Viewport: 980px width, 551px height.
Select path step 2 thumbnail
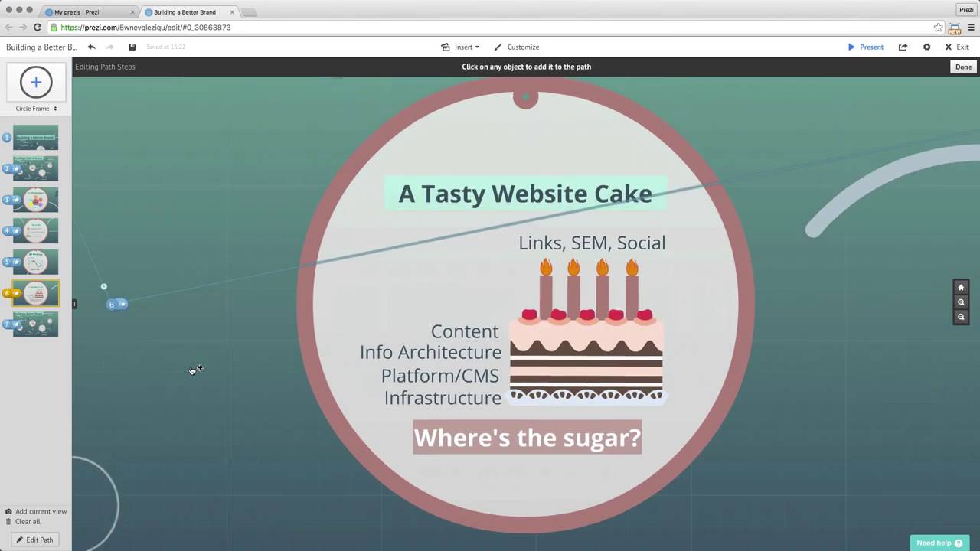pyautogui.click(x=35, y=168)
